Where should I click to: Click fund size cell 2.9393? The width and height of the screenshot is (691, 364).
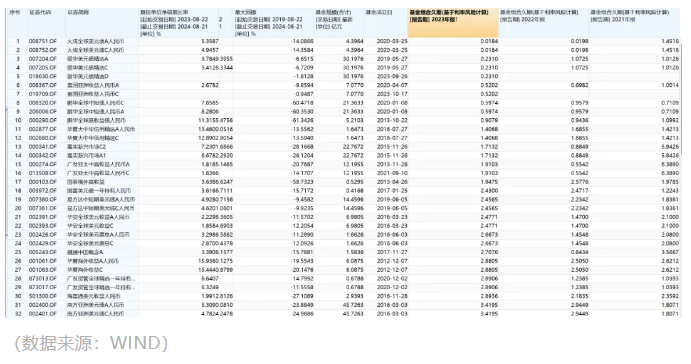355,296
